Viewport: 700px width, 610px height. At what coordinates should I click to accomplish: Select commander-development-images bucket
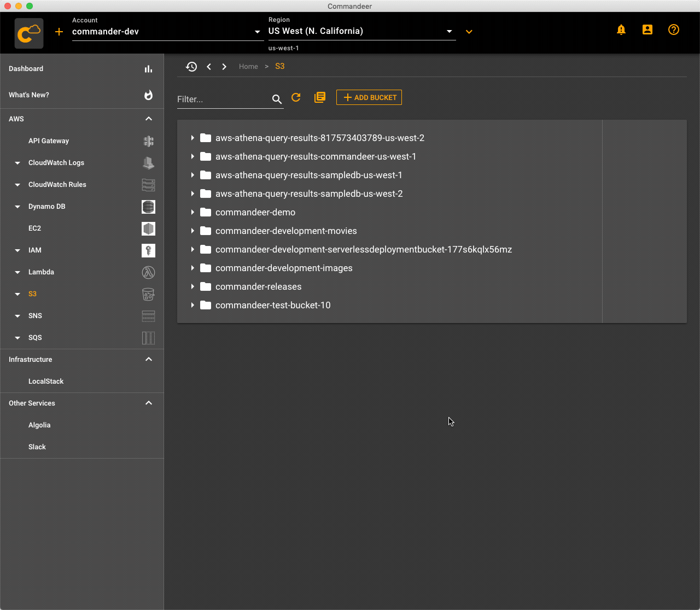coord(284,268)
